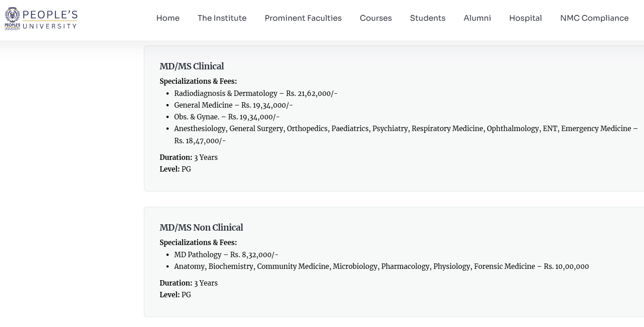The height and width of the screenshot is (327, 644).
Task: Click the People's University crest logo
Action: point(12,18)
